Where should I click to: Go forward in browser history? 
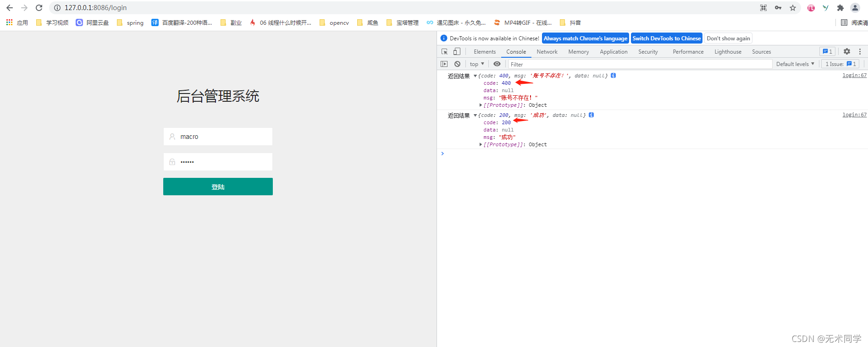point(24,8)
